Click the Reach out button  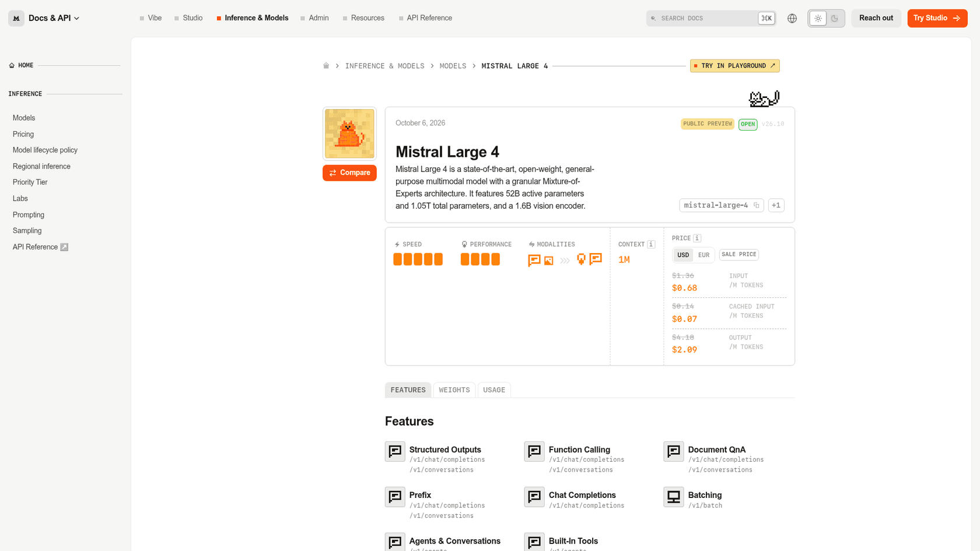coord(876,18)
